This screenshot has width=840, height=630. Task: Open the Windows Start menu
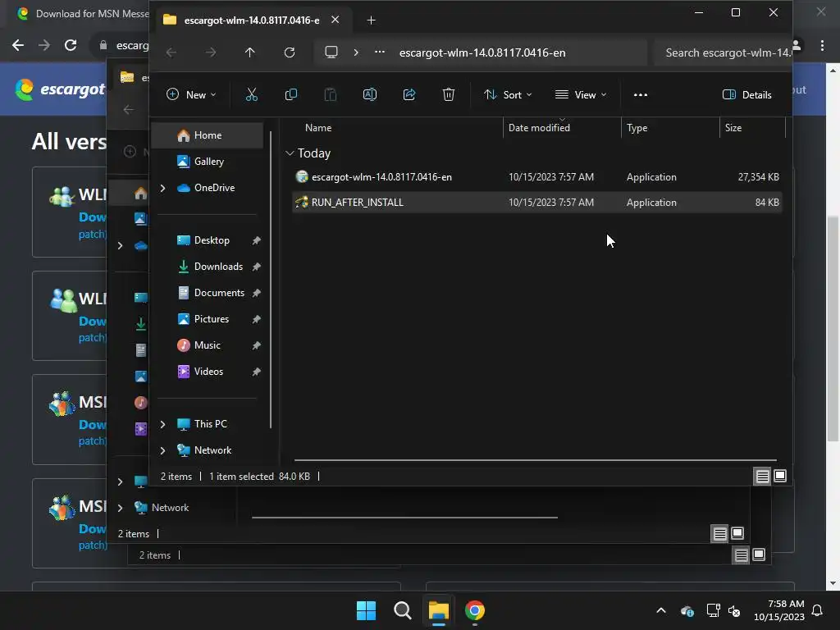pos(366,610)
